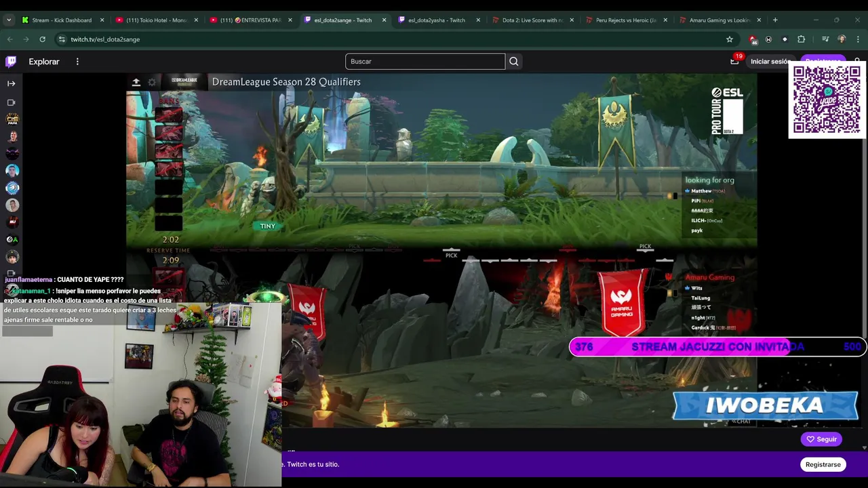Switch to ENTREVISTA YouTube tab
The height and width of the screenshot is (488, 868).
pyautogui.click(x=250, y=20)
